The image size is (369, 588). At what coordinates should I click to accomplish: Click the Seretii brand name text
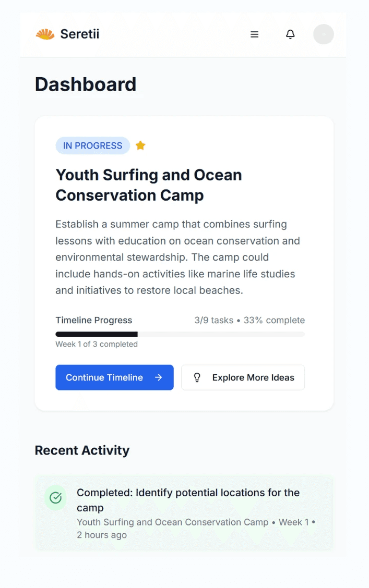[x=80, y=34]
